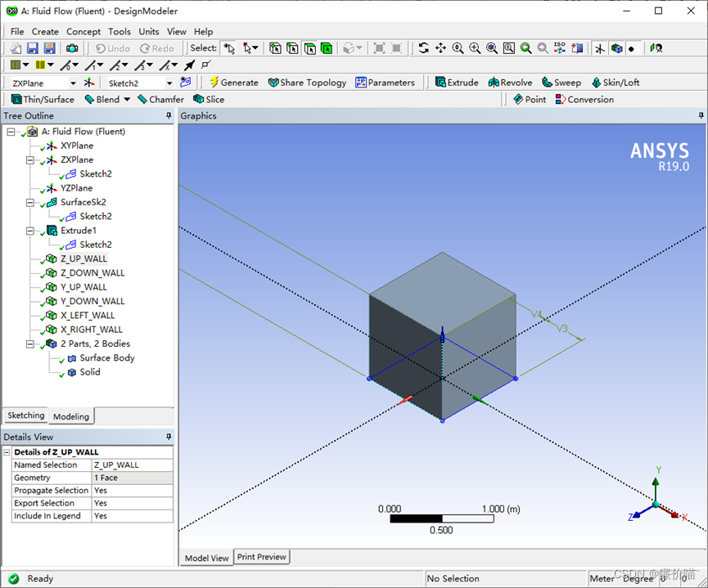Collapse the Details of Z_UP_WALL section
This screenshot has width=708, height=588.
tap(7, 452)
